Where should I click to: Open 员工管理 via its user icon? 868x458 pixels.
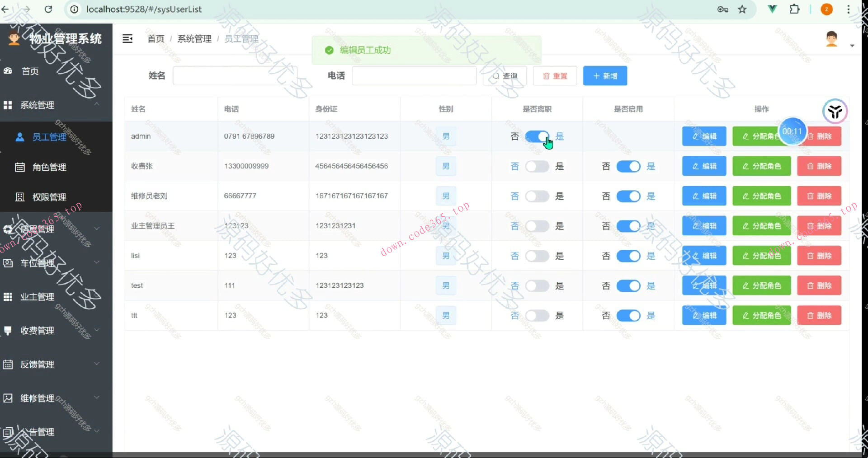20,137
